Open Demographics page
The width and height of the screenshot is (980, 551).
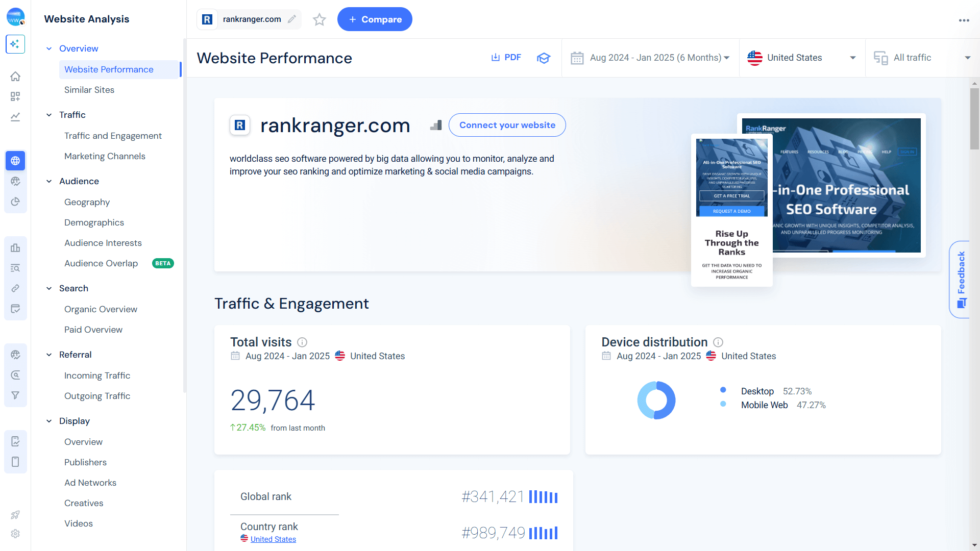tap(94, 222)
